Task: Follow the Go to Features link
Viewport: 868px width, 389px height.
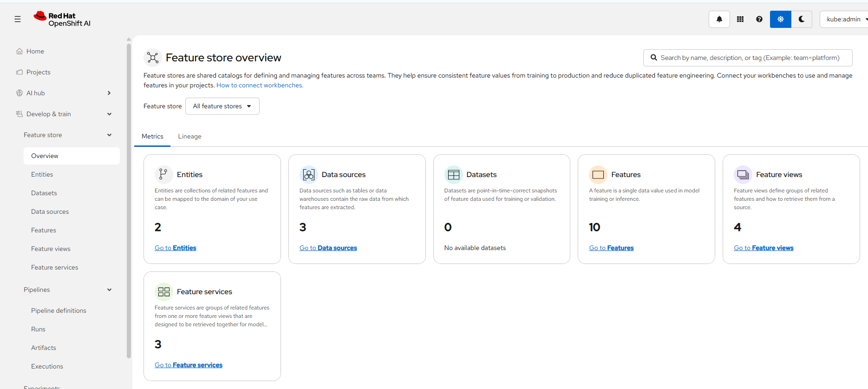Action: (611, 248)
